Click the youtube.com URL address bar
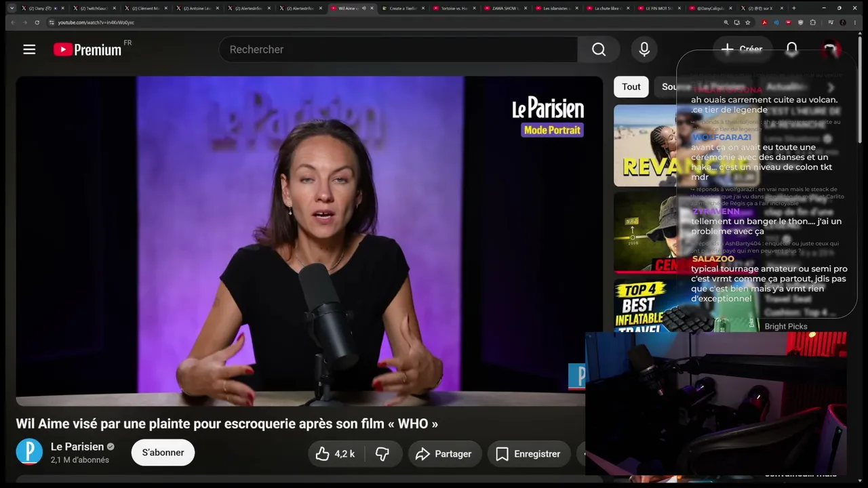868x488 pixels. pyautogui.click(x=387, y=22)
